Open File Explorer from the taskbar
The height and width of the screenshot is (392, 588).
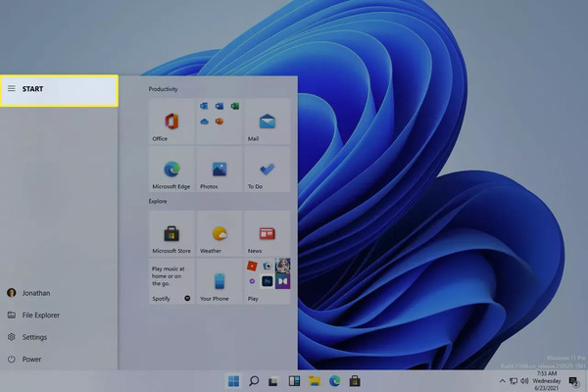315,381
